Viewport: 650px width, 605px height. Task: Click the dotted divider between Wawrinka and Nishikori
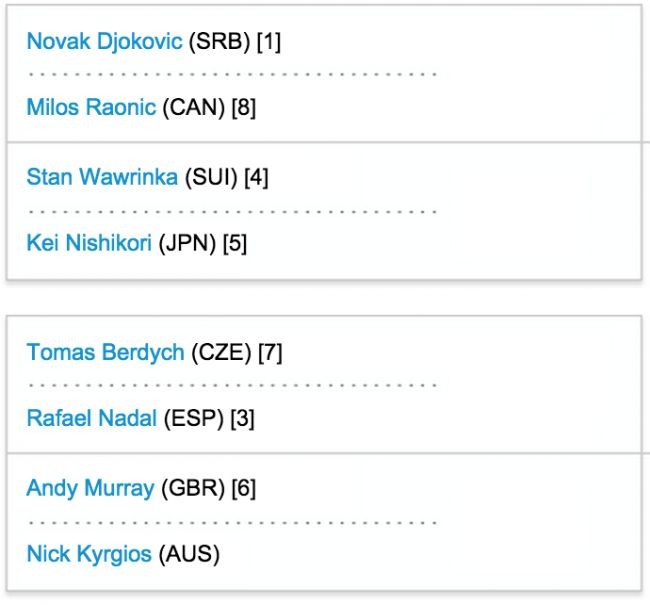[232, 211]
